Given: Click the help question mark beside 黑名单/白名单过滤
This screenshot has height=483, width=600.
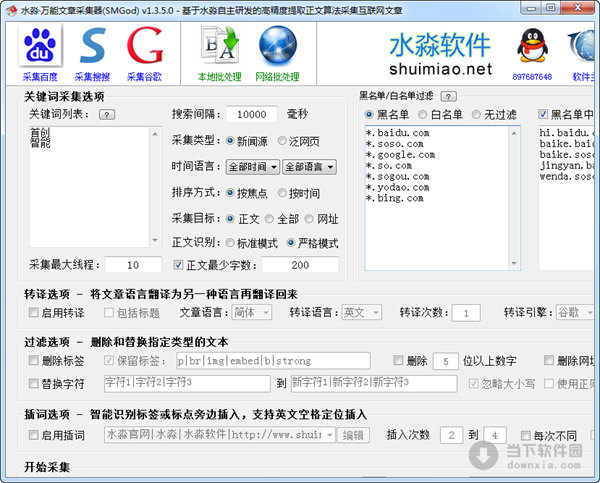Looking at the screenshot, I should pyautogui.click(x=448, y=96).
